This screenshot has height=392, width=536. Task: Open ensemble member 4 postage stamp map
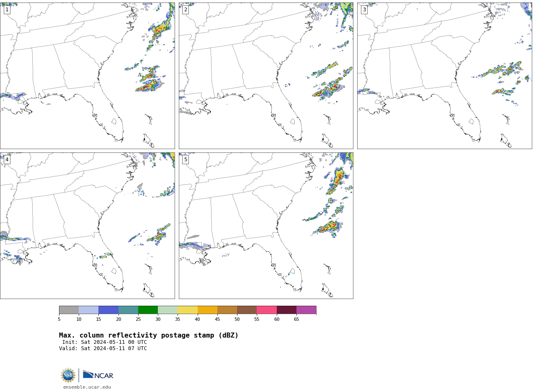tap(87, 226)
